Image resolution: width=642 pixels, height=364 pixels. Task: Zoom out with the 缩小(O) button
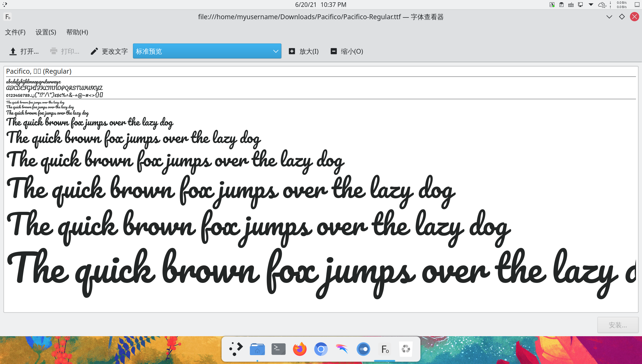coord(347,51)
